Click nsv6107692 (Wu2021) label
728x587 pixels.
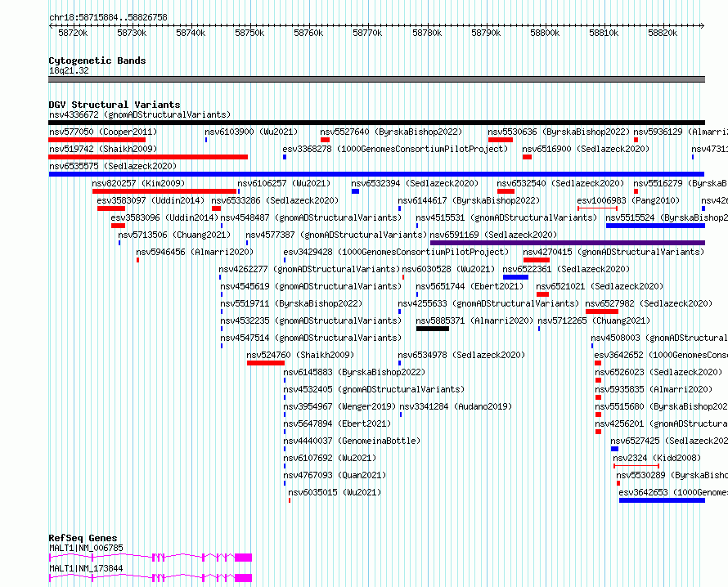[330, 458]
